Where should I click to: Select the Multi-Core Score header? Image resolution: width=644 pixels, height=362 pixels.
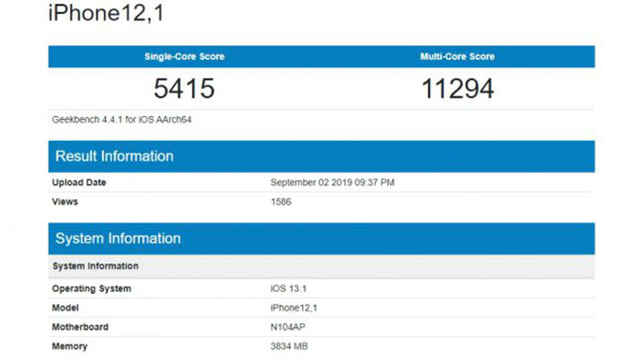[457, 57]
